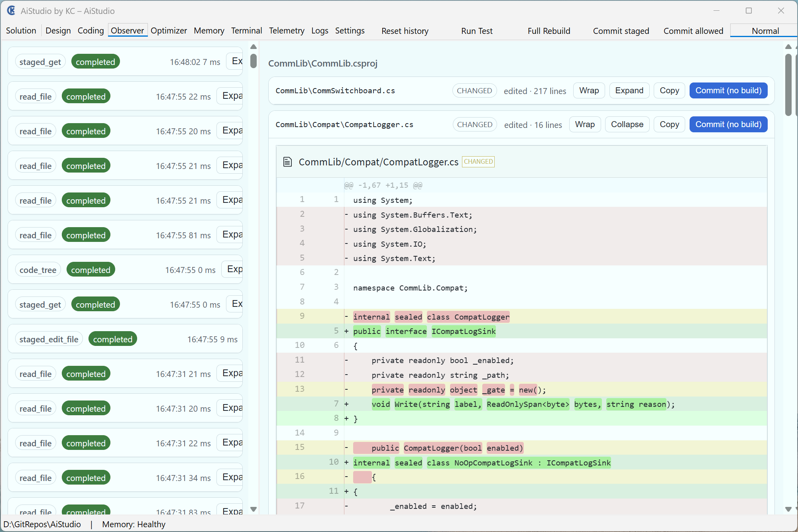Image resolution: width=798 pixels, height=532 pixels.
Task: Click the staged_edit_file log entry
Action: (49, 339)
